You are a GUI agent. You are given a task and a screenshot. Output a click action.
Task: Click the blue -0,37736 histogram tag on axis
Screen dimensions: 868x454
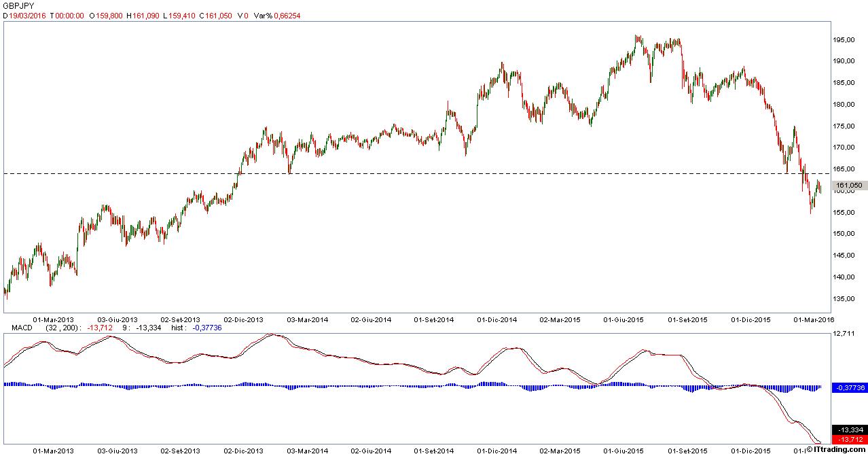pos(850,387)
